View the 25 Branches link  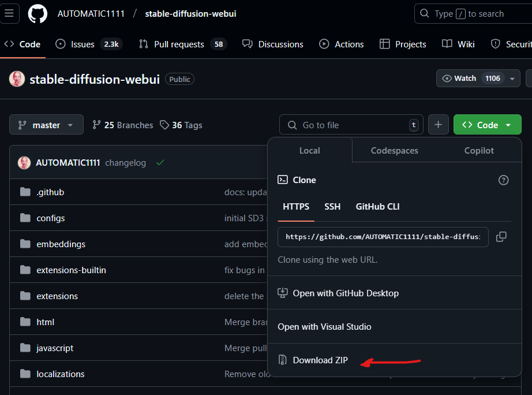click(123, 125)
